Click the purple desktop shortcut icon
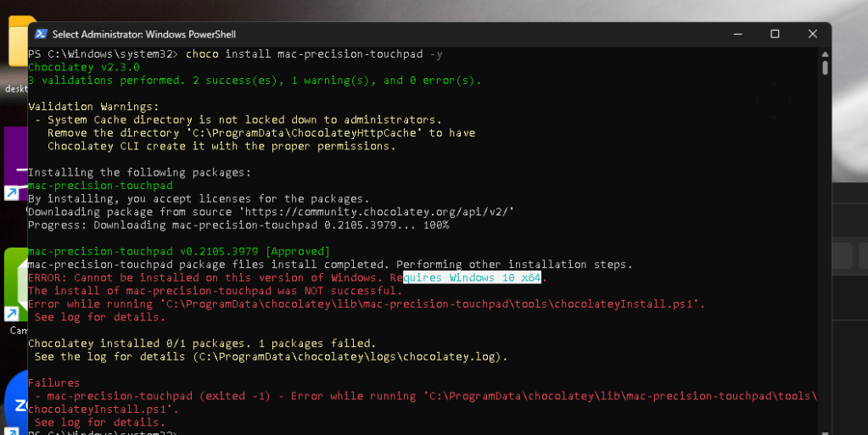 15,164
